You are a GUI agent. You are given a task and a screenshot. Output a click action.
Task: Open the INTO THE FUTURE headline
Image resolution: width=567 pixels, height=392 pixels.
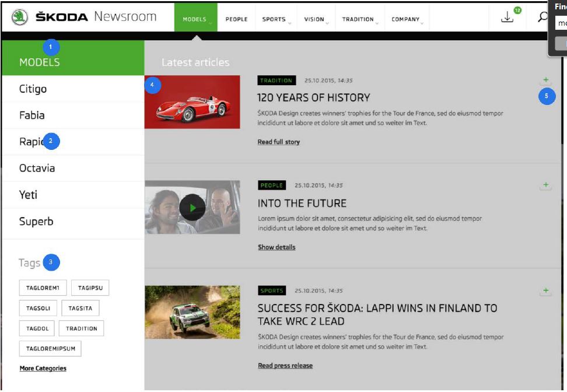pyautogui.click(x=302, y=203)
